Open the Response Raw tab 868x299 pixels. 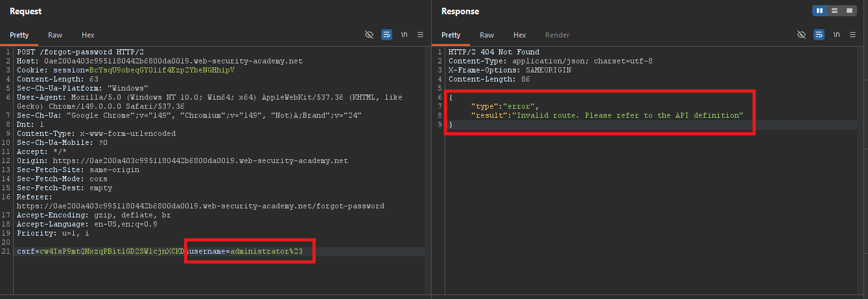[487, 35]
